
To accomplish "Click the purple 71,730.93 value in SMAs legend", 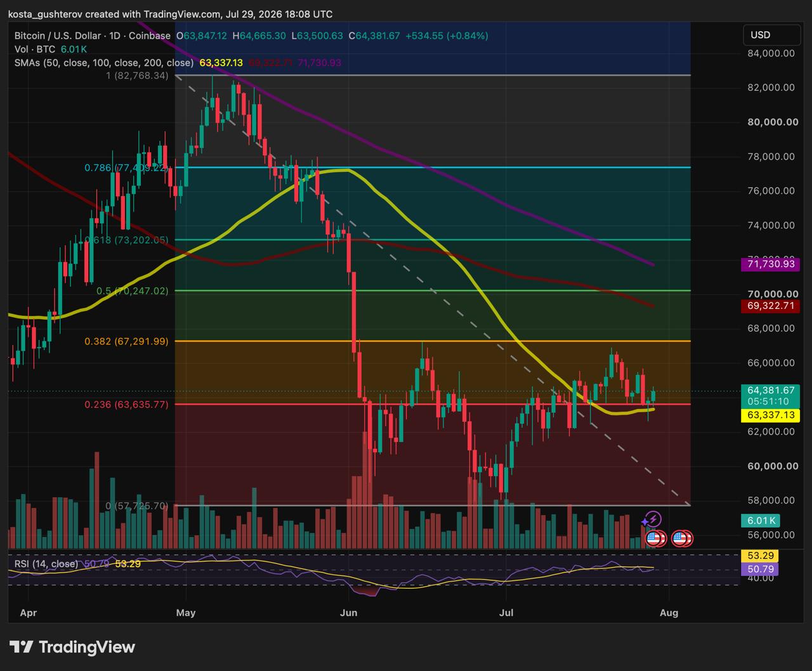I will point(320,63).
